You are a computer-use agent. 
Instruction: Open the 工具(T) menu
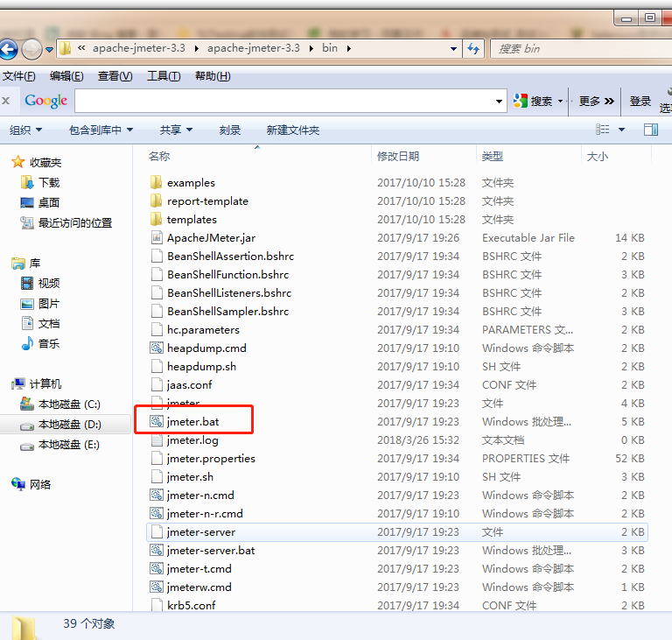(x=164, y=76)
